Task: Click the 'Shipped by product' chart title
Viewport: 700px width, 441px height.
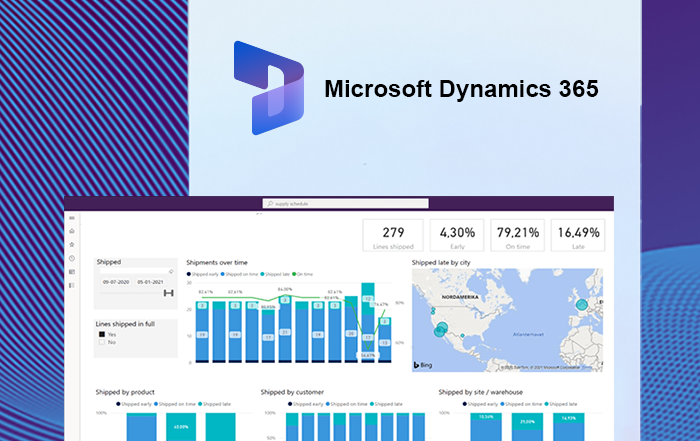Action: point(125,392)
